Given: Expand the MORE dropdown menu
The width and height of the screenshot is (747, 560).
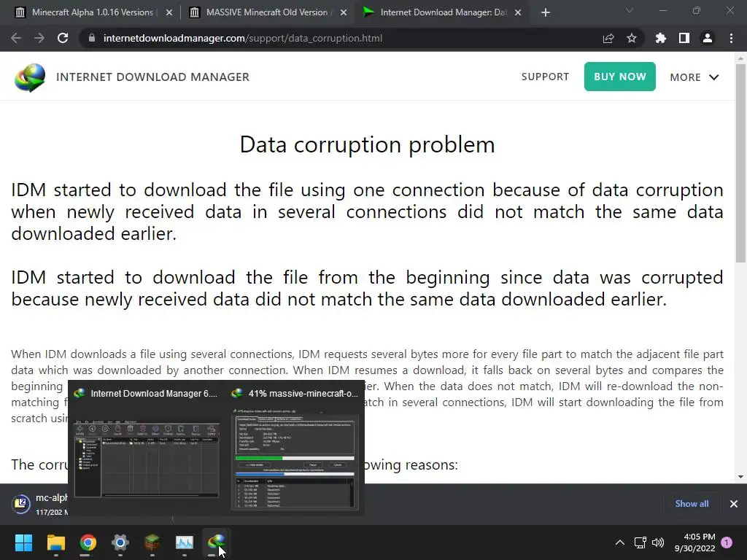Looking at the screenshot, I should [x=694, y=77].
